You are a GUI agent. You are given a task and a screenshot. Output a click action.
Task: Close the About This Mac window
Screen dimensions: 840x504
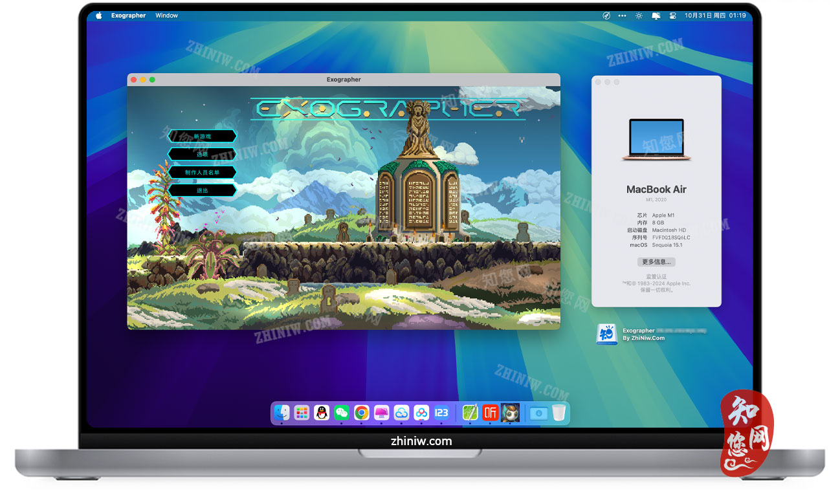(598, 82)
